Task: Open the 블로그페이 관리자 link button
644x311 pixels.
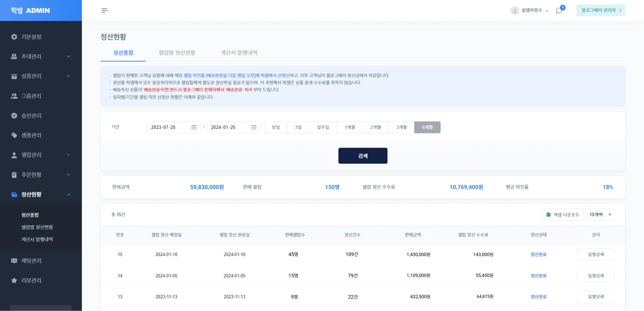Action: pos(601,10)
